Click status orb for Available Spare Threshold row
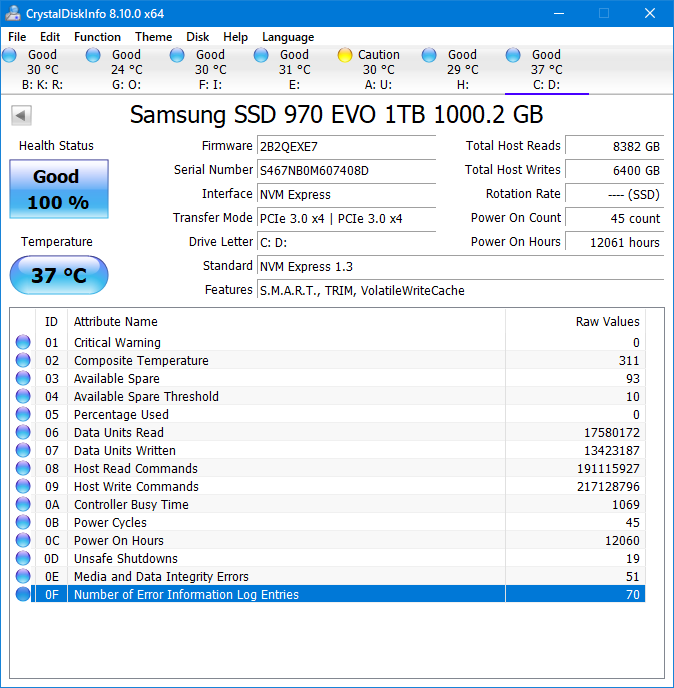 coord(23,396)
